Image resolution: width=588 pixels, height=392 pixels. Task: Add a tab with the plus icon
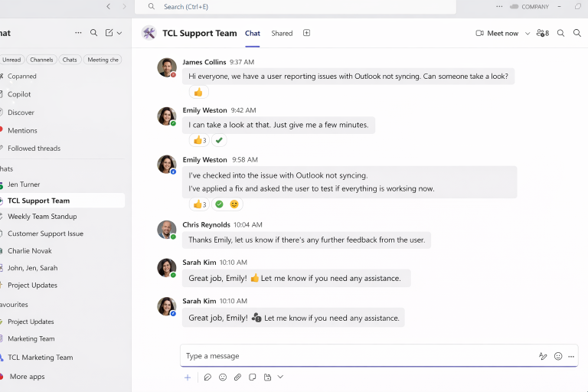306,33
